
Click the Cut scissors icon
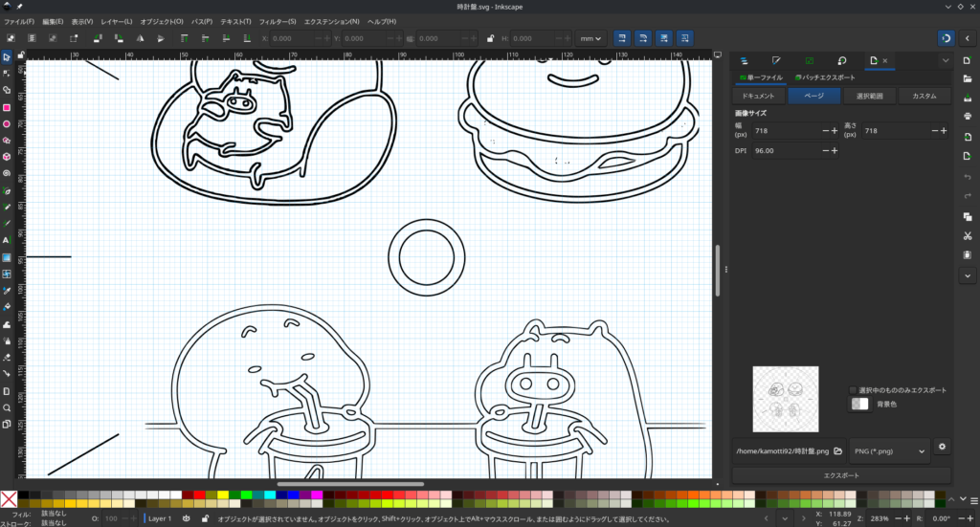(968, 235)
